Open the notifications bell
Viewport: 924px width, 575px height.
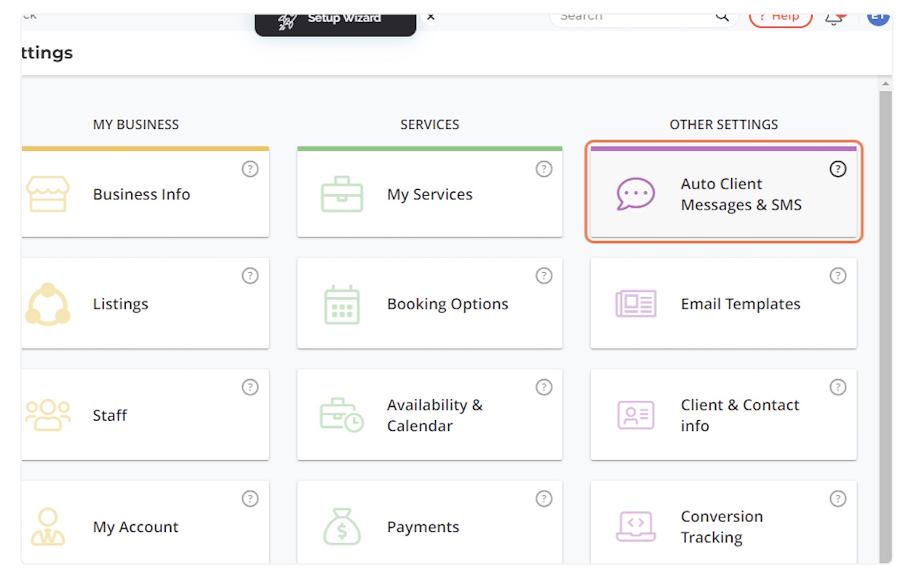[x=834, y=17]
